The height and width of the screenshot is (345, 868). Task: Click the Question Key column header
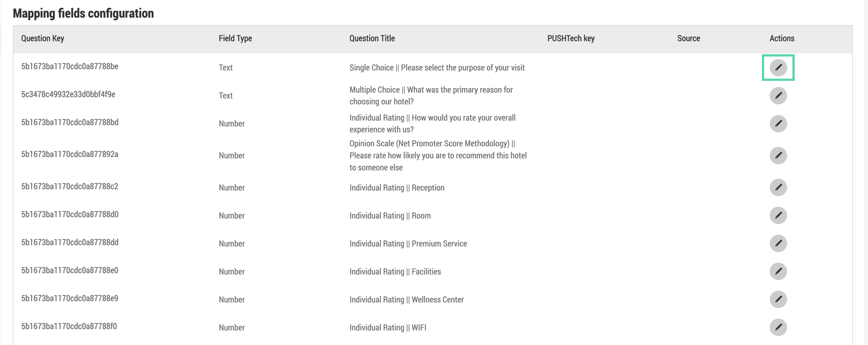click(x=43, y=38)
